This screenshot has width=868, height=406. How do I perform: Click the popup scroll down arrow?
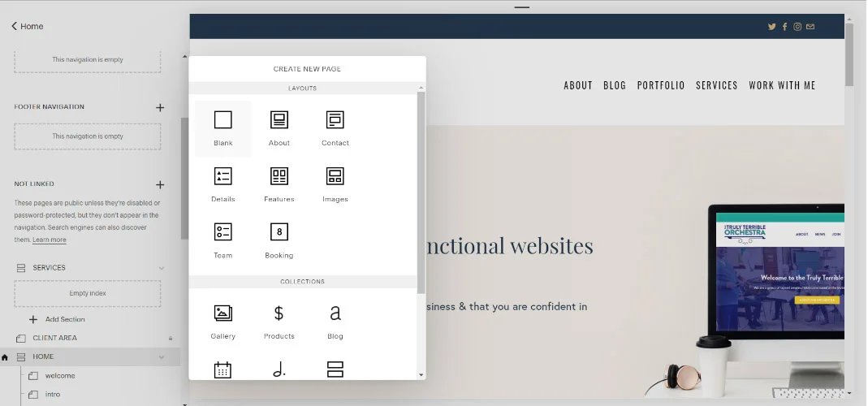click(421, 375)
